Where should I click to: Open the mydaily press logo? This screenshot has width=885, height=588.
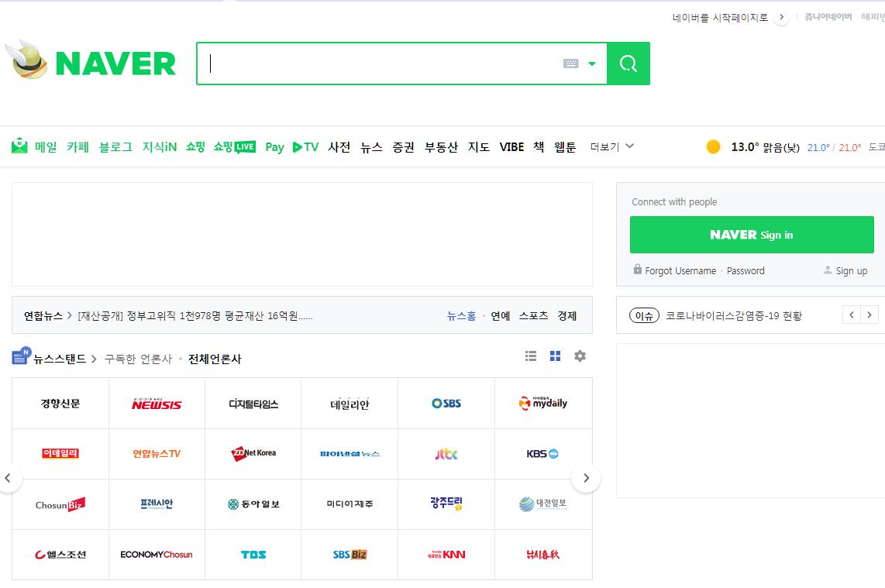(543, 403)
